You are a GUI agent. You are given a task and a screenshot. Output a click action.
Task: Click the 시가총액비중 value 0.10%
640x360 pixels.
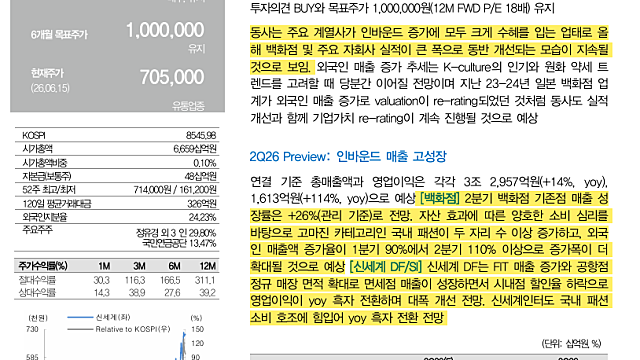tap(204, 163)
